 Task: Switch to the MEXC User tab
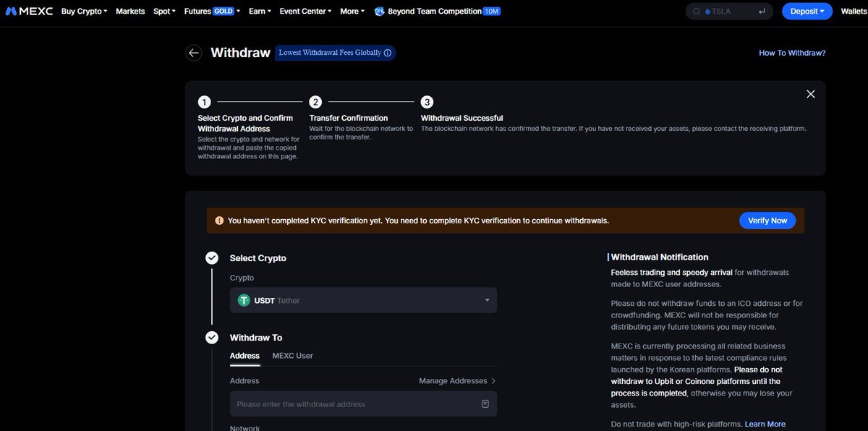[292, 356]
